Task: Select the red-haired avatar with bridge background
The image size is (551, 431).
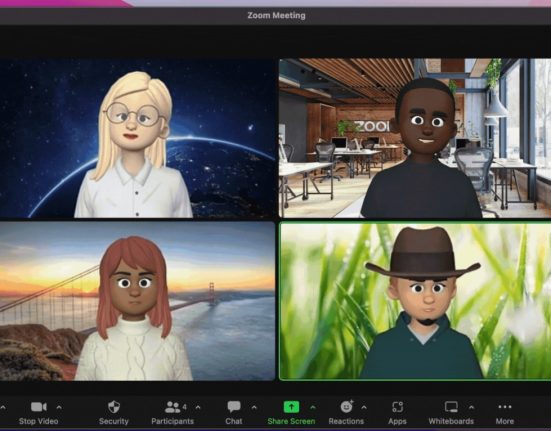Action: 137,301
